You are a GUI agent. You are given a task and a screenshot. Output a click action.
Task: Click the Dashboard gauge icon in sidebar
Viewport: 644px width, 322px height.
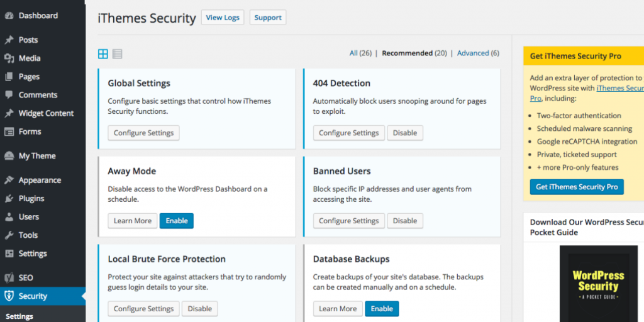(x=9, y=16)
